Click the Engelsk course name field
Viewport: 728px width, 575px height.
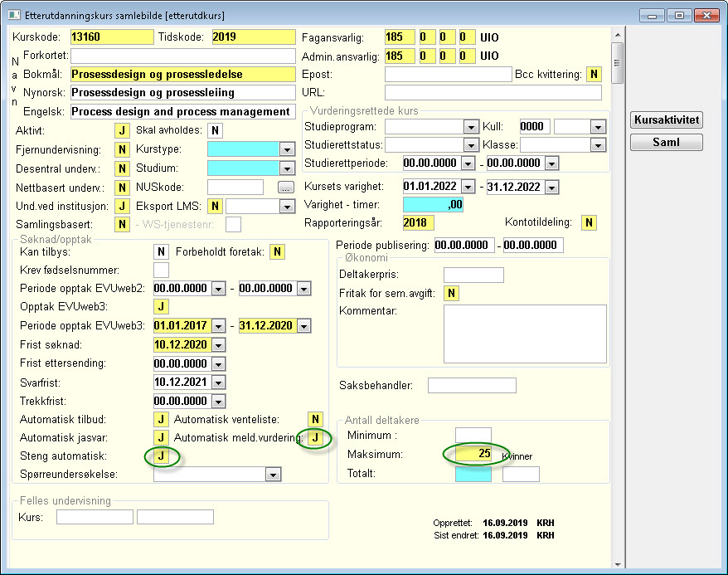coord(183,112)
